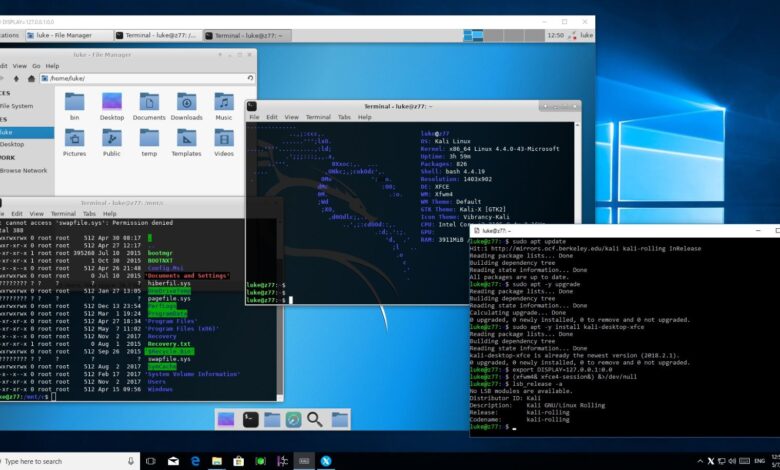Screen dimensions: 780x470
Task: Open Mail app from Windows taskbar
Action: (x=173, y=461)
